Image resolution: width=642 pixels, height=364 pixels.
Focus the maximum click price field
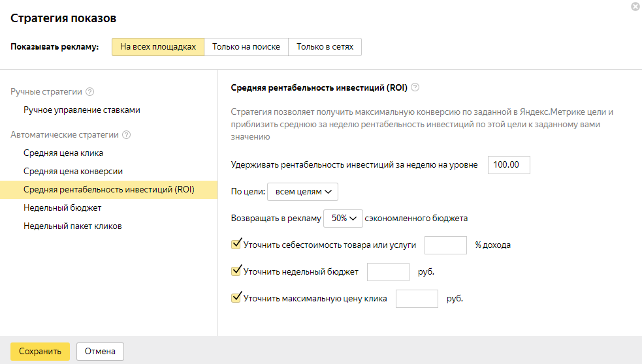(417, 299)
